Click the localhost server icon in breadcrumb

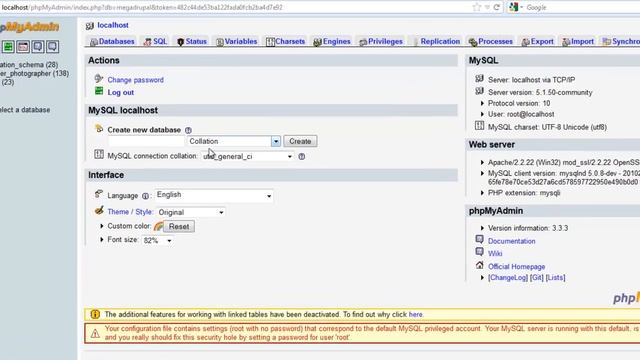pos(90,26)
